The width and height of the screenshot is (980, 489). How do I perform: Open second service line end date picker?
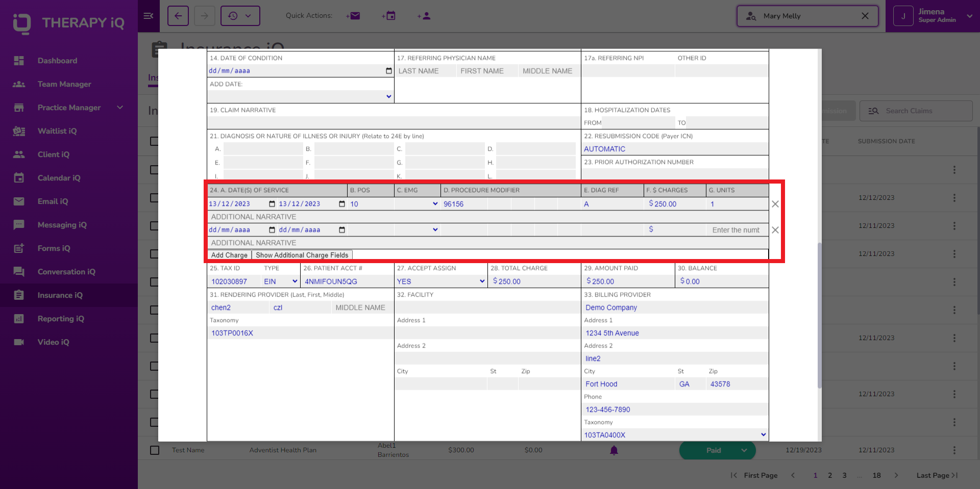coord(342,230)
